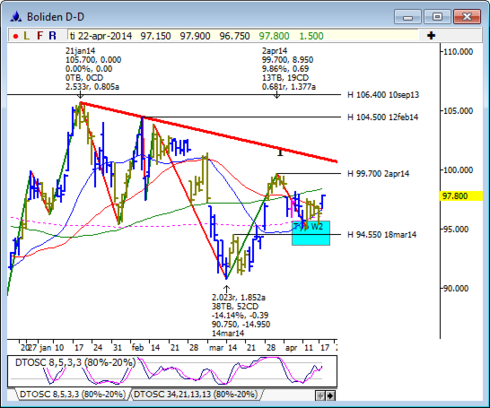This screenshot has width=490, height=408.
Task: Select the date ti 22-apr-2014 in data bar
Action: 101,36
